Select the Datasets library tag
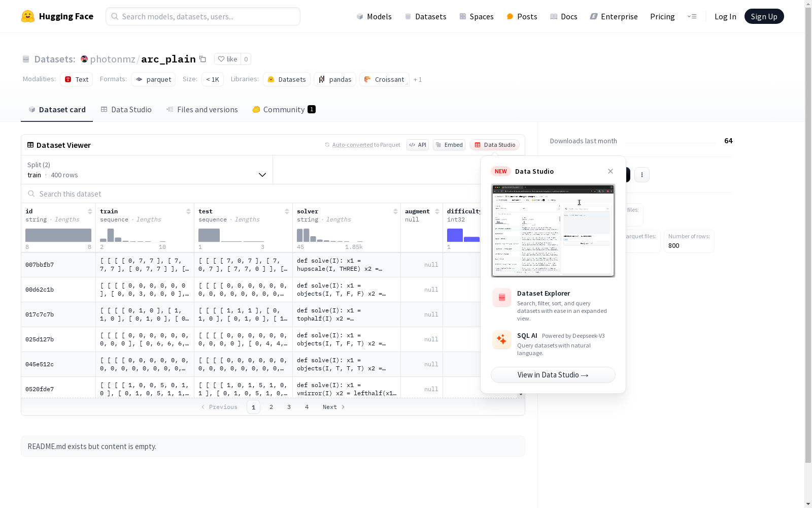The width and height of the screenshot is (812, 508). tap(287, 79)
